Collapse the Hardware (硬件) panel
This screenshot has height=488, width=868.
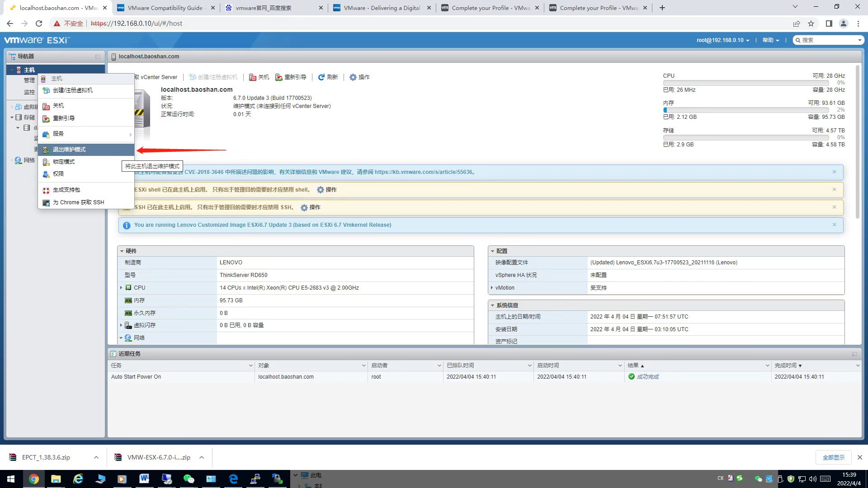[122, 251]
